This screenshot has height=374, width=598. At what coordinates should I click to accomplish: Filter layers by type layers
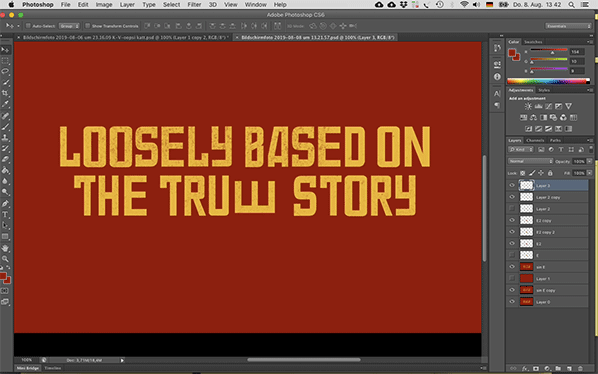click(561, 150)
